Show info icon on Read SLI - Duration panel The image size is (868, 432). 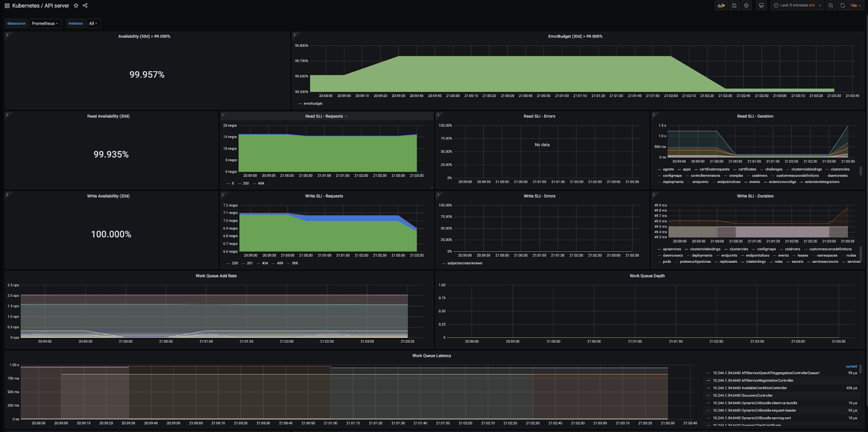(x=654, y=115)
